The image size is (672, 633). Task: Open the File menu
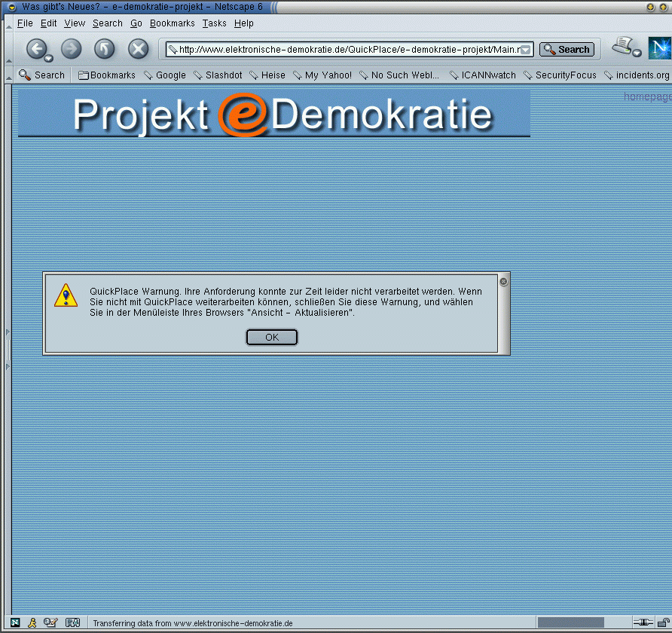(25, 23)
